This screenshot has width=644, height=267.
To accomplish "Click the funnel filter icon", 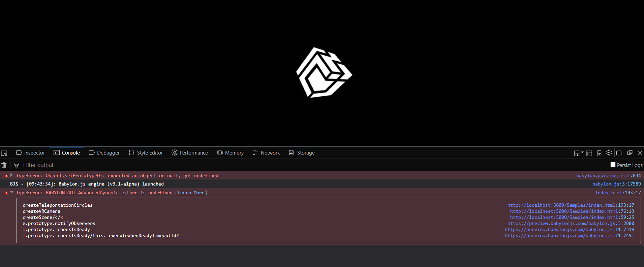I will (x=16, y=165).
